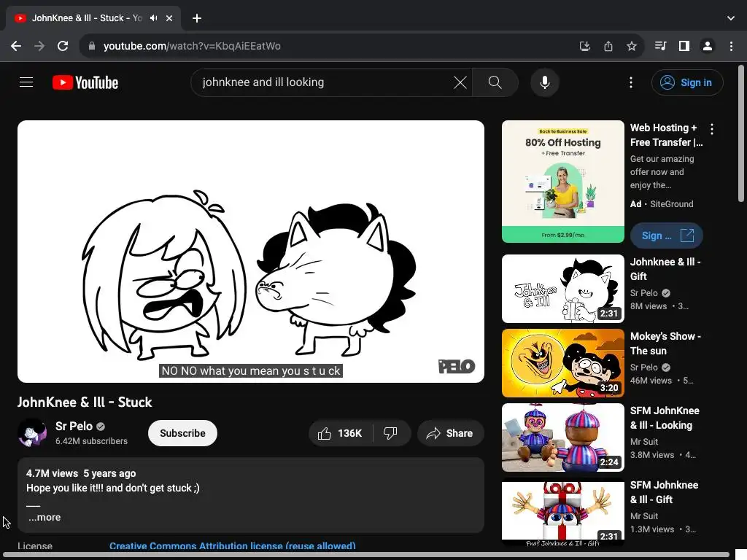
Task: Open the Sr Pelo channel name link
Action: 74,426
